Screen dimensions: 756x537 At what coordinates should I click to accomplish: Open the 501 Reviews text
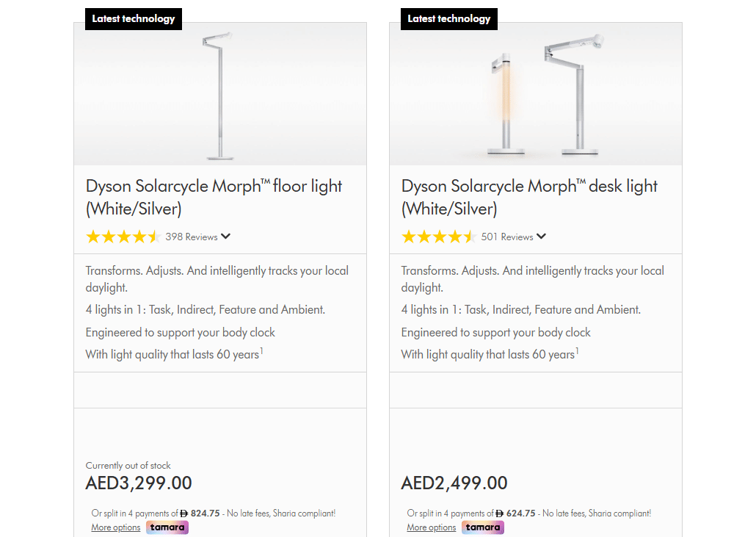(507, 237)
